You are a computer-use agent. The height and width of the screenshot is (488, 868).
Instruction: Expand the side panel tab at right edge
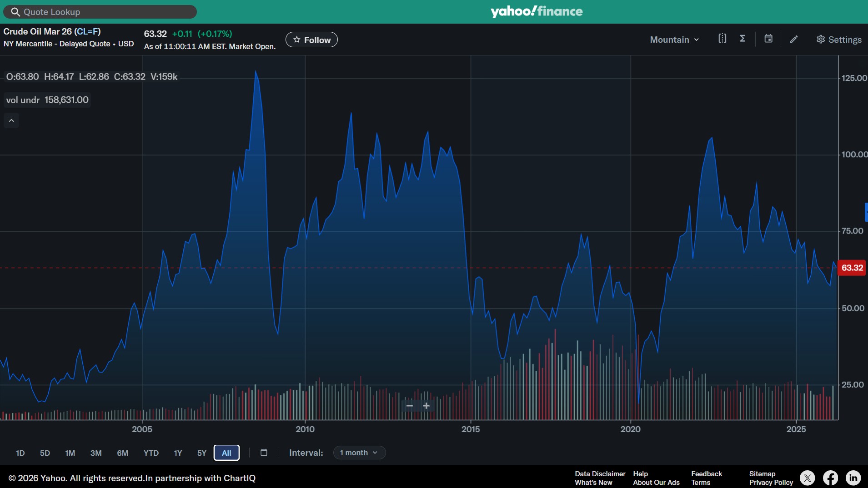point(866,212)
